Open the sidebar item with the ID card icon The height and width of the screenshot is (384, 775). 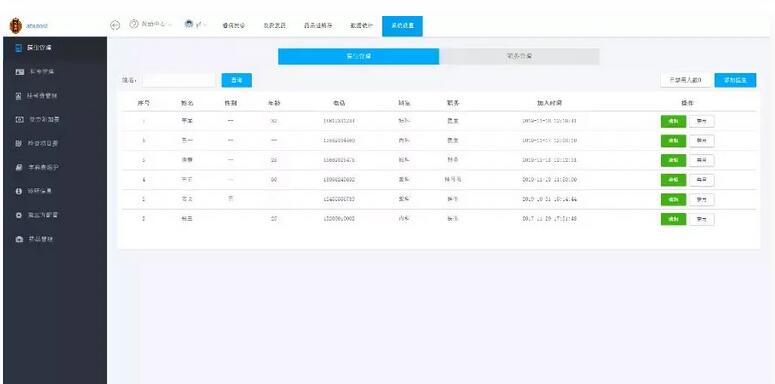point(55,72)
